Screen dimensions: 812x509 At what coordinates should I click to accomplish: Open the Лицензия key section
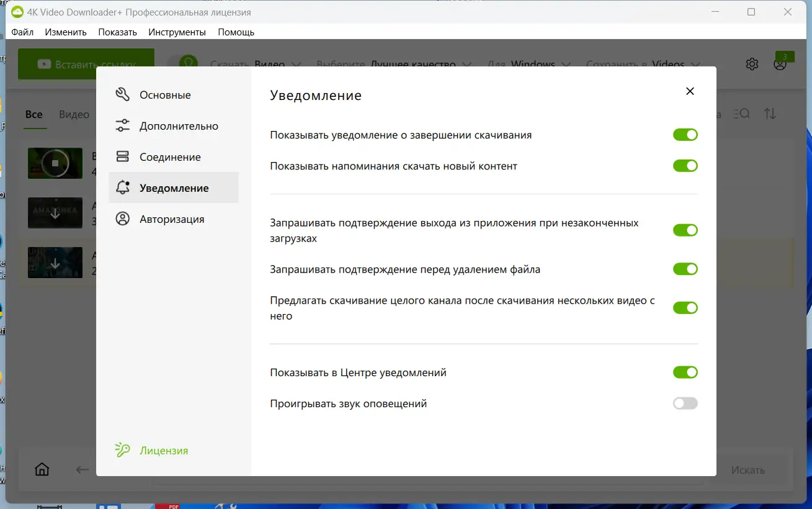coord(151,450)
